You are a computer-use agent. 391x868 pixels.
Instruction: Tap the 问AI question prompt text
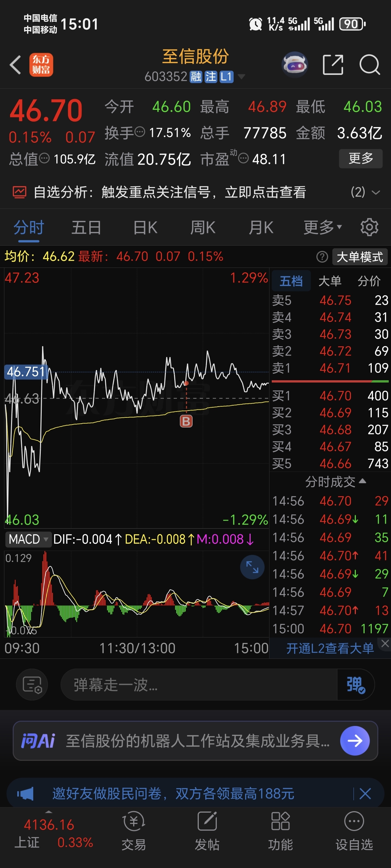197,741
